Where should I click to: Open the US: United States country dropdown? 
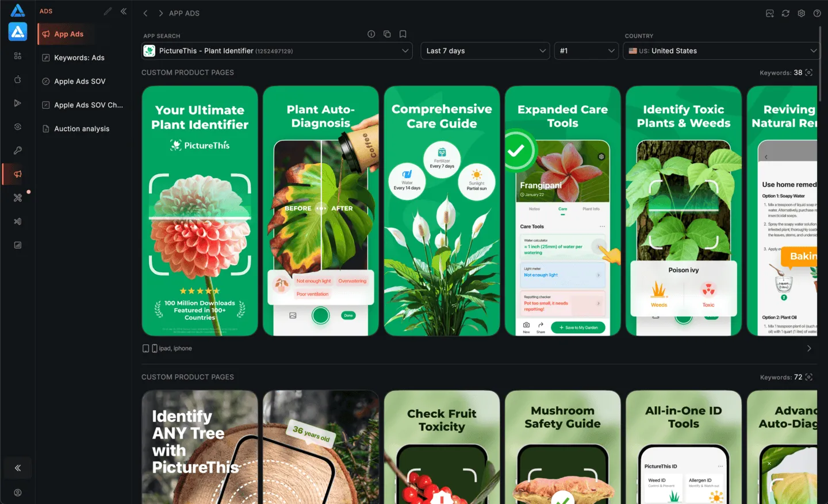[722, 51]
